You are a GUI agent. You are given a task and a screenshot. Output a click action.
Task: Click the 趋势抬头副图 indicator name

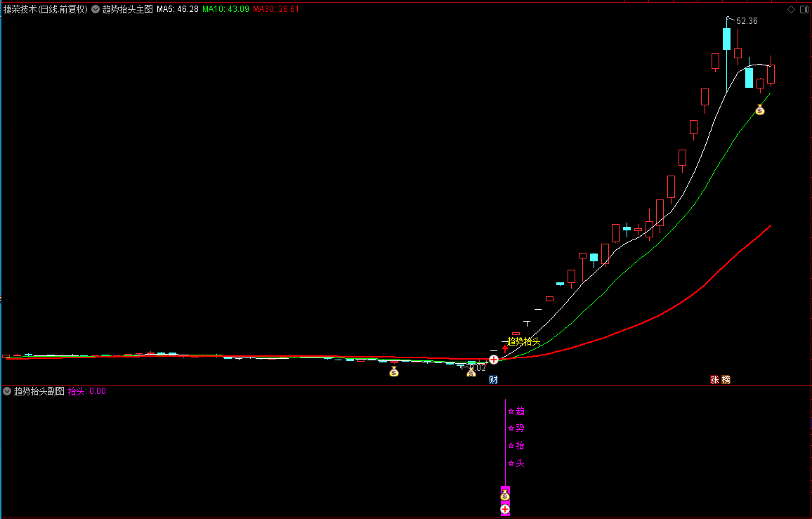(x=39, y=391)
